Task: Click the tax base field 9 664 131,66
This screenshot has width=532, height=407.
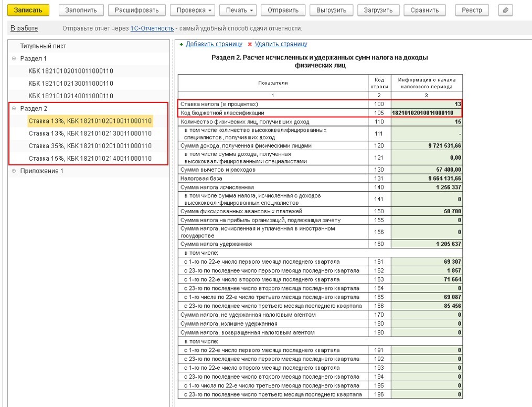Action: (427, 179)
